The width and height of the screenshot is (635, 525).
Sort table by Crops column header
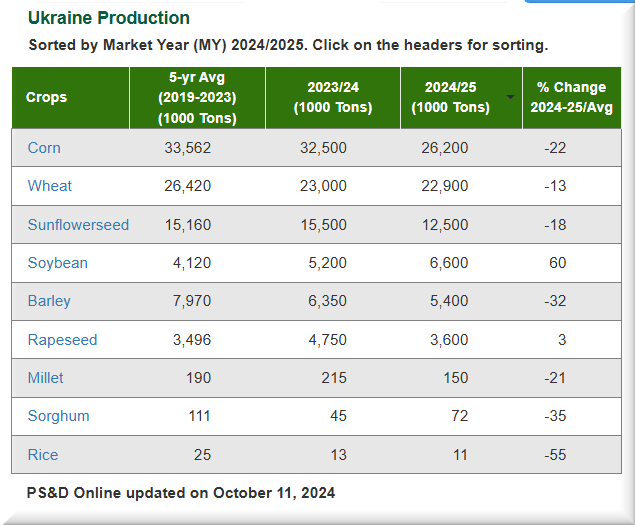47,98
